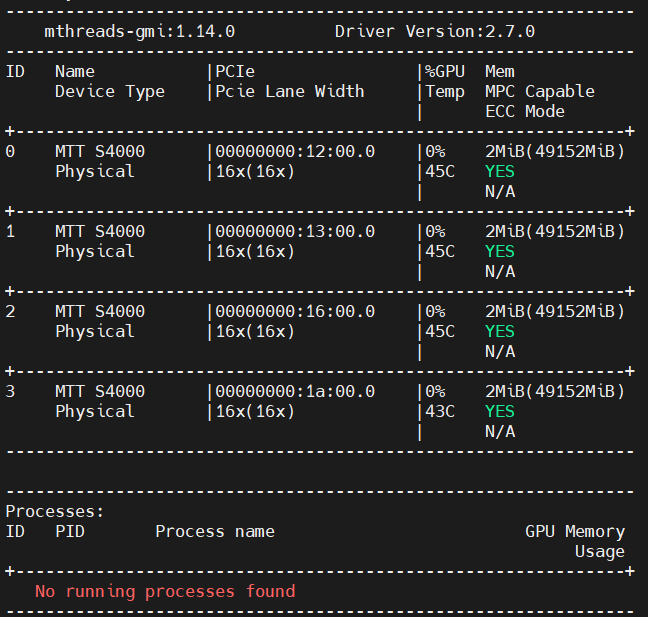Click the 43C temperature reading
This screenshot has width=648, height=617.
click(x=440, y=411)
